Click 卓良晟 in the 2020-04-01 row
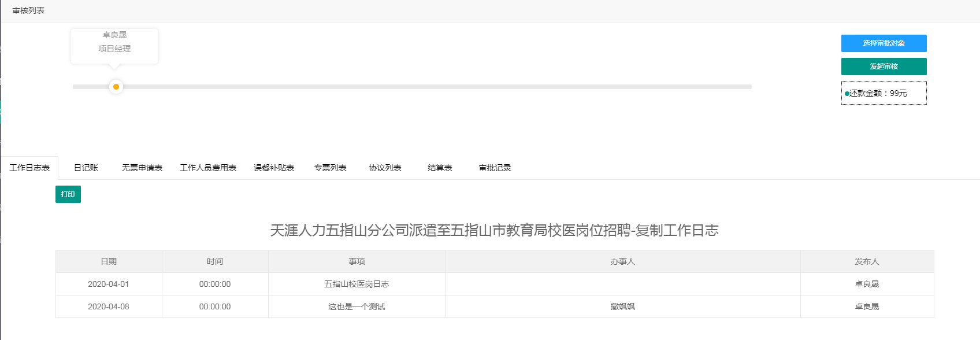 click(x=867, y=284)
